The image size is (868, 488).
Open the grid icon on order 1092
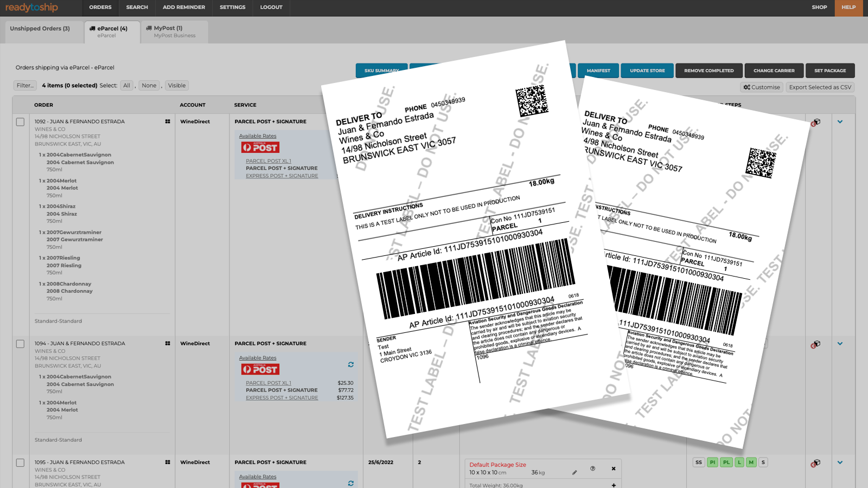pyautogui.click(x=168, y=121)
